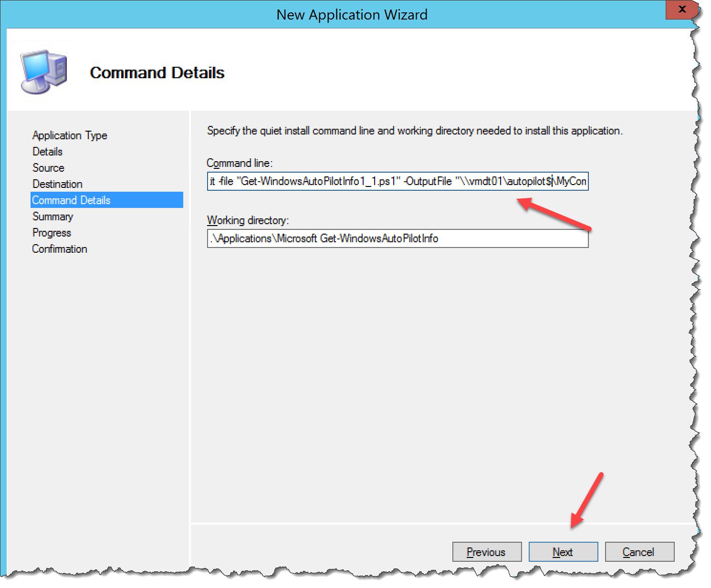Select the highlighted Command Details step
Image resolution: width=711 pixels, height=588 pixels.
coord(71,200)
